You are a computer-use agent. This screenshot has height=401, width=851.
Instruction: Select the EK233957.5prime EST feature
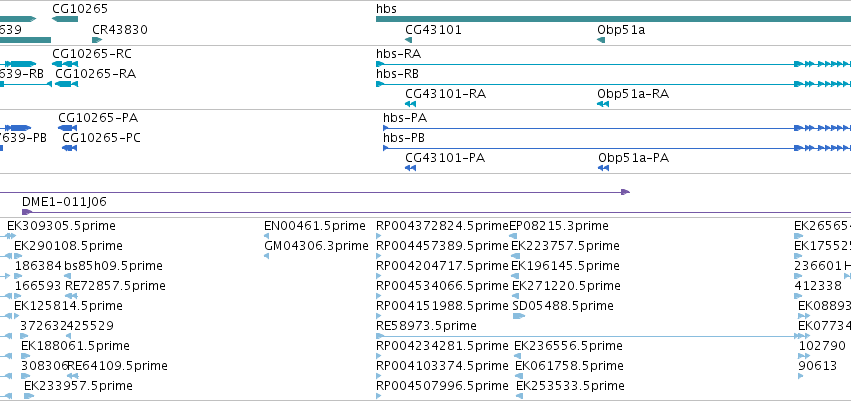click(x=29, y=396)
